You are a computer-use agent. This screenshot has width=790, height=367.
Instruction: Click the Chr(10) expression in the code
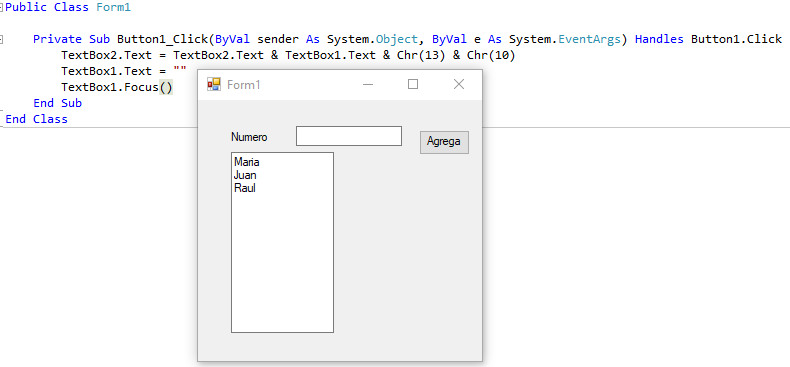491,55
